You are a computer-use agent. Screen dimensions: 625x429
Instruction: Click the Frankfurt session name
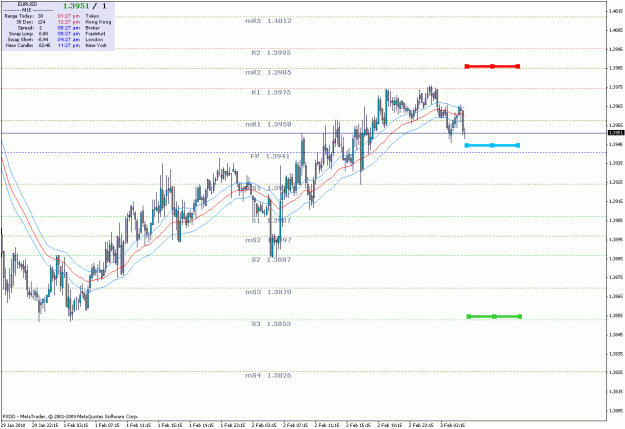pos(95,34)
